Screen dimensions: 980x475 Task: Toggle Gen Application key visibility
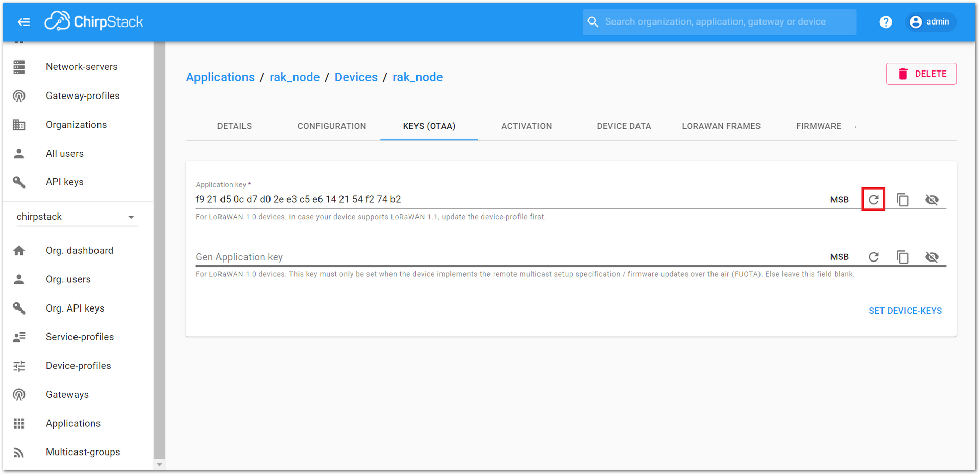pyautogui.click(x=932, y=256)
